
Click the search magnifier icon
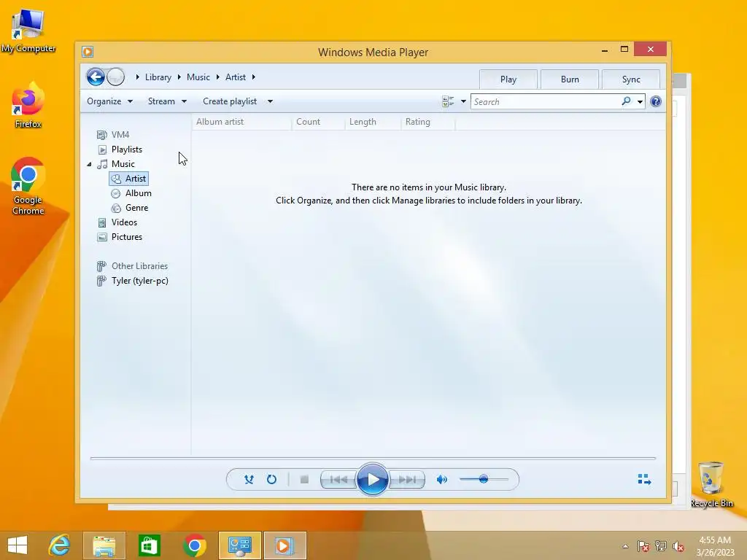626,101
